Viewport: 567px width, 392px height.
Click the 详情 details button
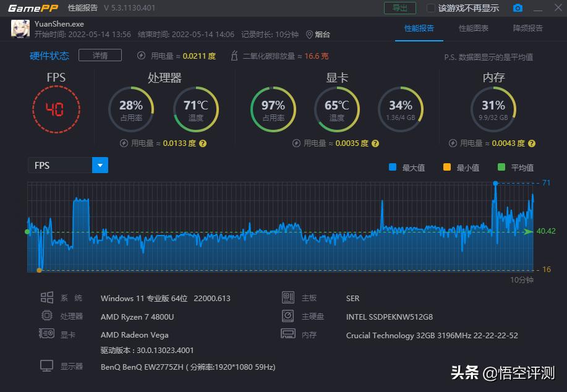click(100, 55)
